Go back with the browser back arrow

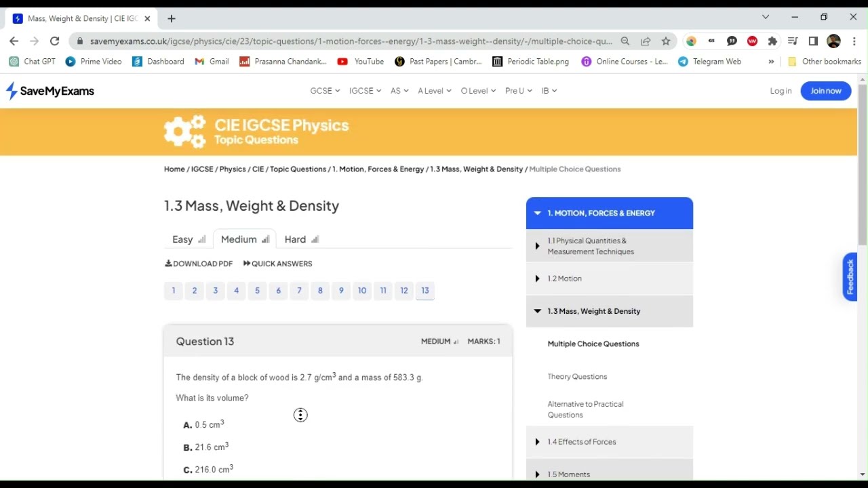click(x=14, y=41)
